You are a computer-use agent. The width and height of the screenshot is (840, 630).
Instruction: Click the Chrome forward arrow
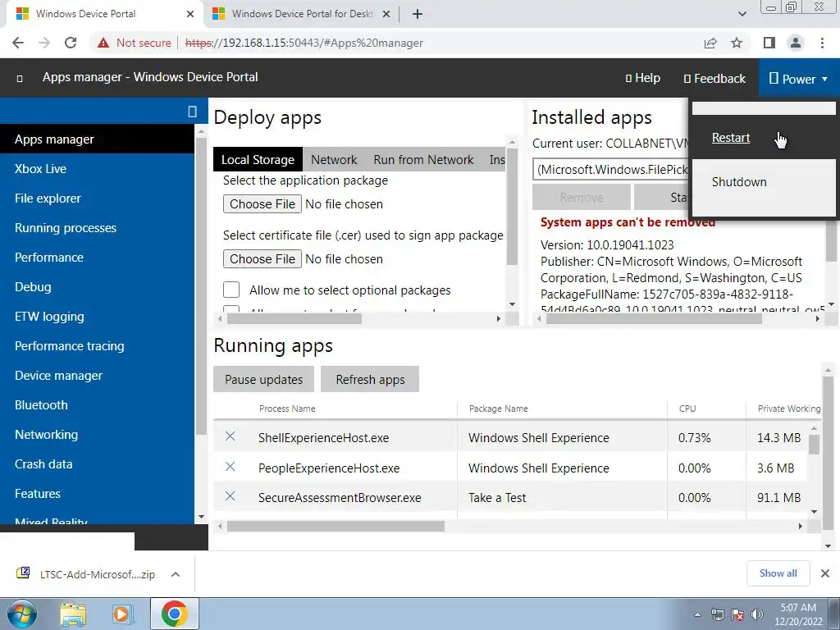[44, 43]
